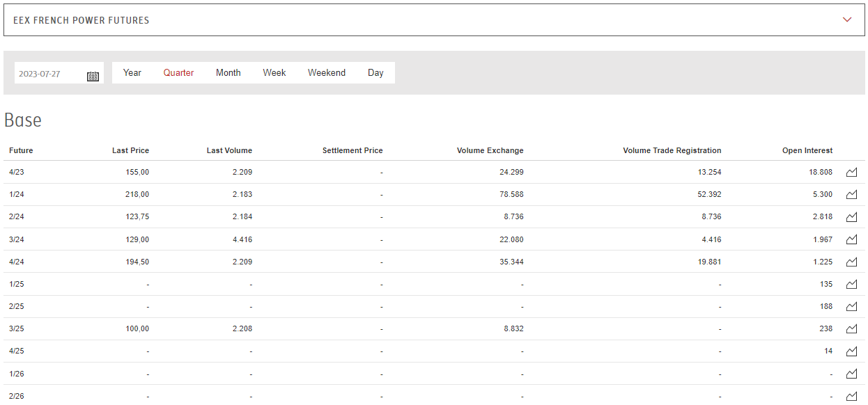Select the Quarter tab
Viewport: 868px width, 405px height.
pos(178,72)
